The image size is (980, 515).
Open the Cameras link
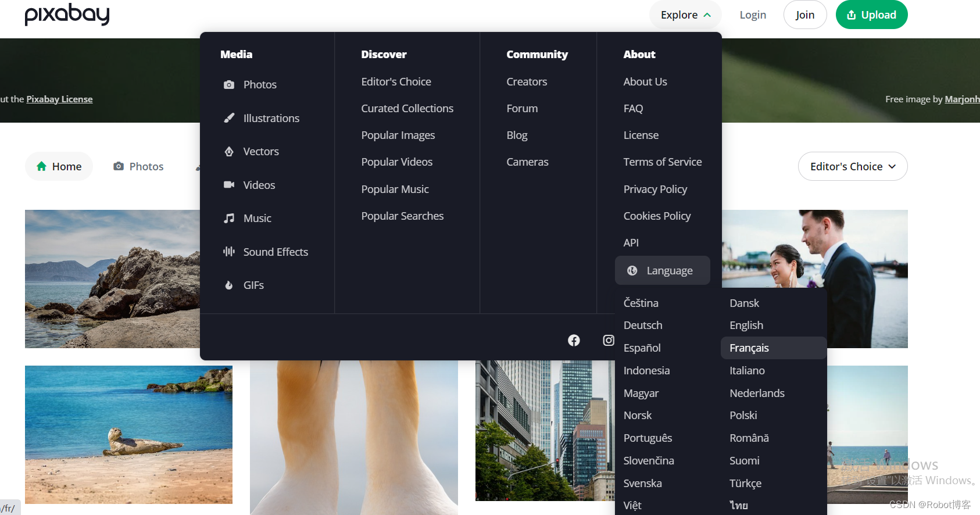click(x=527, y=162)
